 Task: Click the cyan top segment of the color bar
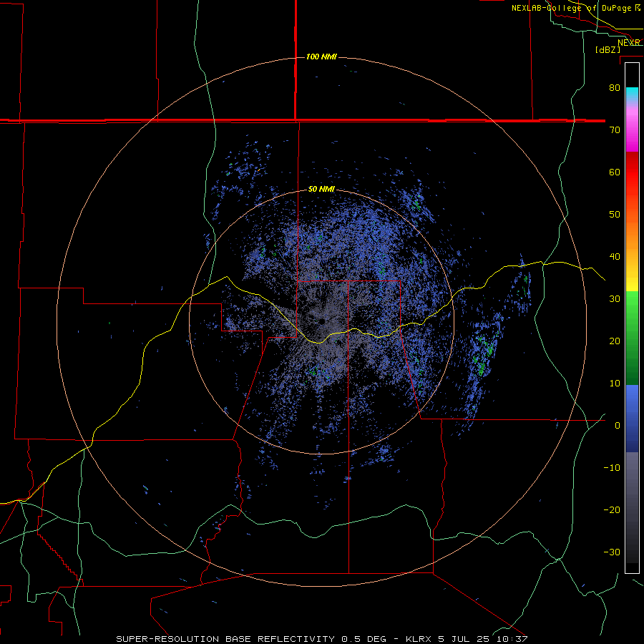coord(632,94)
